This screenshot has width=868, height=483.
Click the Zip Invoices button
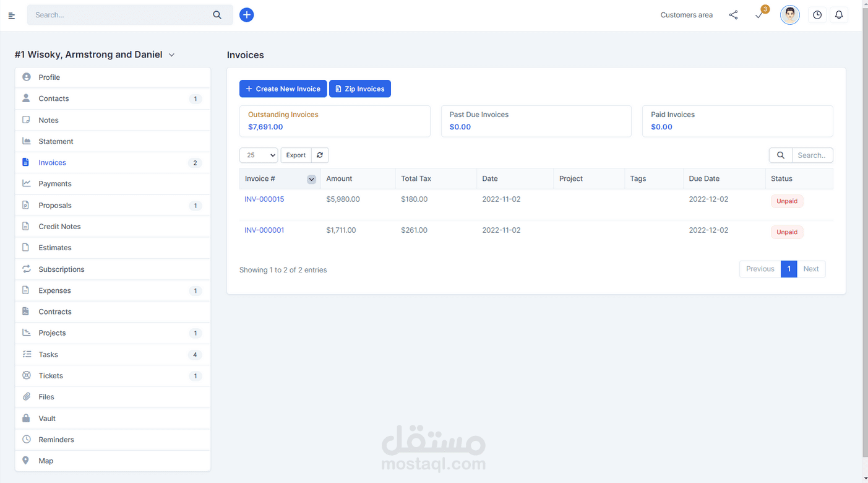pos(359,89)
